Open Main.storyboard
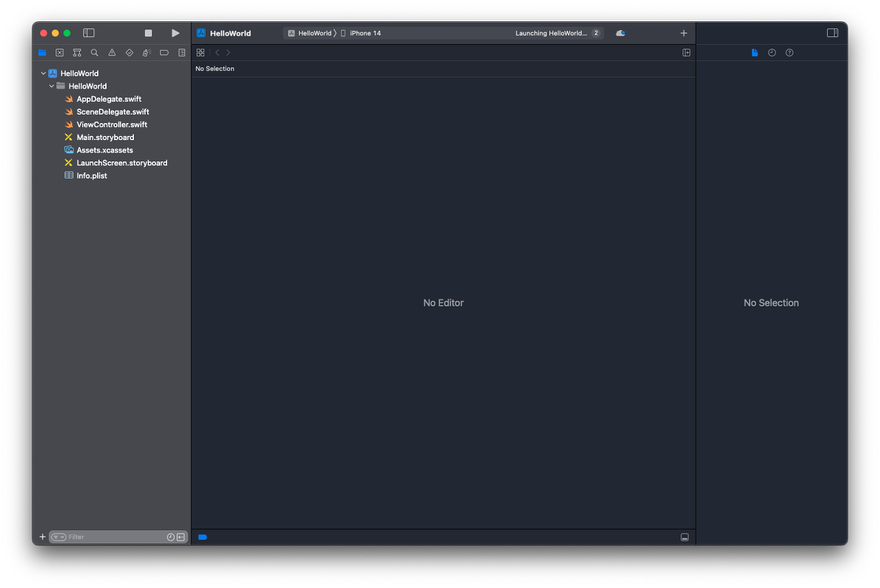The width and height of the screenshot is (880, 588). [105, 137]
